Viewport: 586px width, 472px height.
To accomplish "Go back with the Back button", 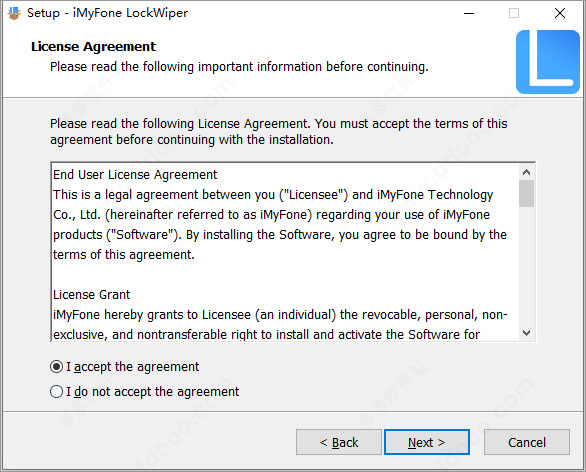I will [339, 442].
